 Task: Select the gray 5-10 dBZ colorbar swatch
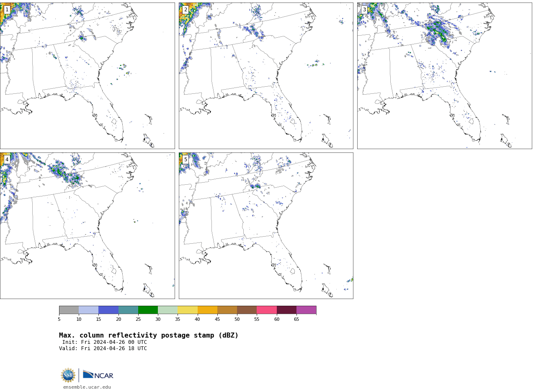click(x=69, y=310)
